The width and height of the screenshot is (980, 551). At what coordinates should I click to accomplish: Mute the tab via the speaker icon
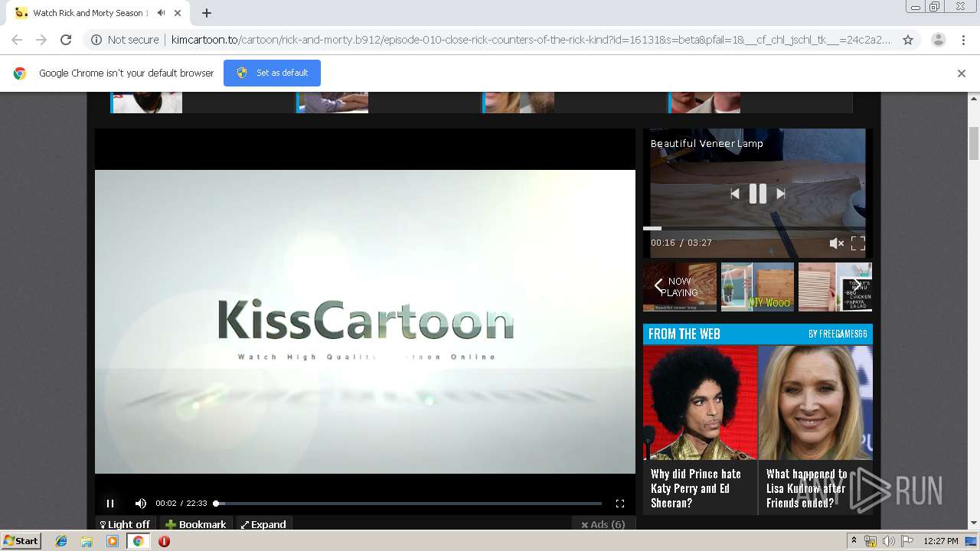(x=162, y=13)
